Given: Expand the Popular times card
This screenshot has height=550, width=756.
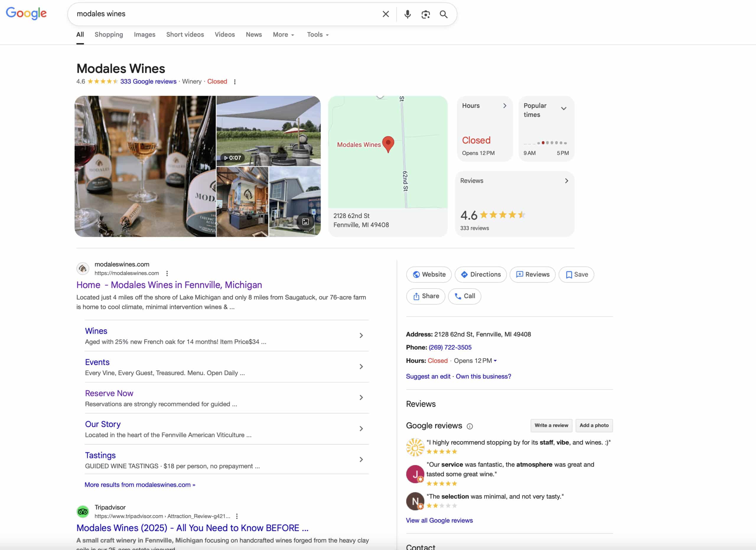Looking at the screenshot, I should point(563,108).
